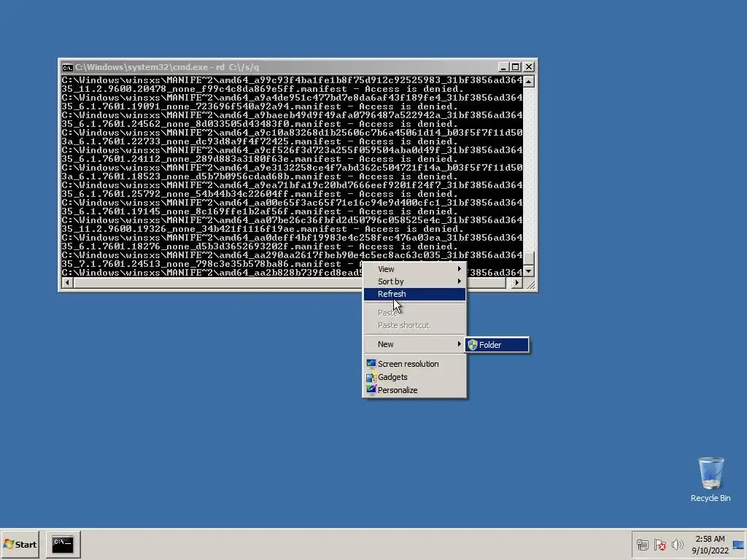The image size is (747, 560).
Task: Create a new Folder from submenu
Action: pos(497,345)
